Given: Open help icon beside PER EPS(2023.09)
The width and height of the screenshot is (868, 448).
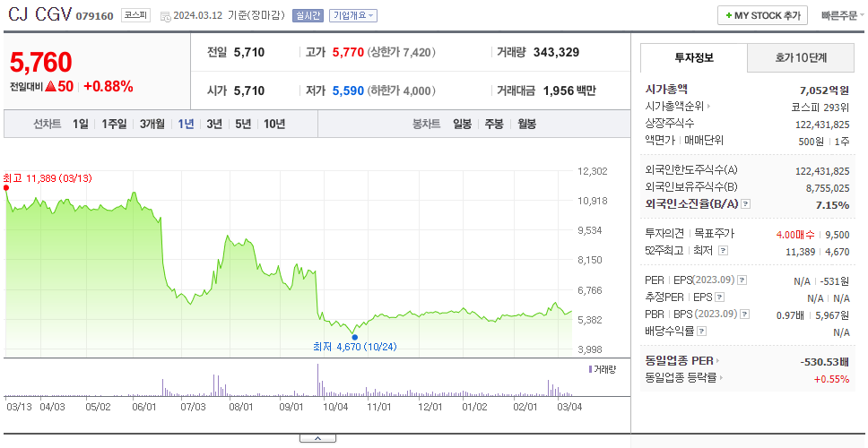Looking at the screenshot, I should coord(742,280).
